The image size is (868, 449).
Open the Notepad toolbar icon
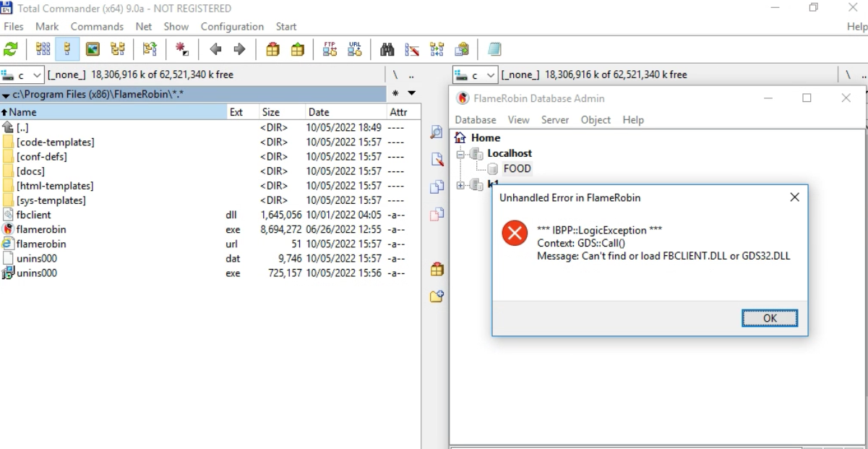pyautogui.click(x=495, y=49)
